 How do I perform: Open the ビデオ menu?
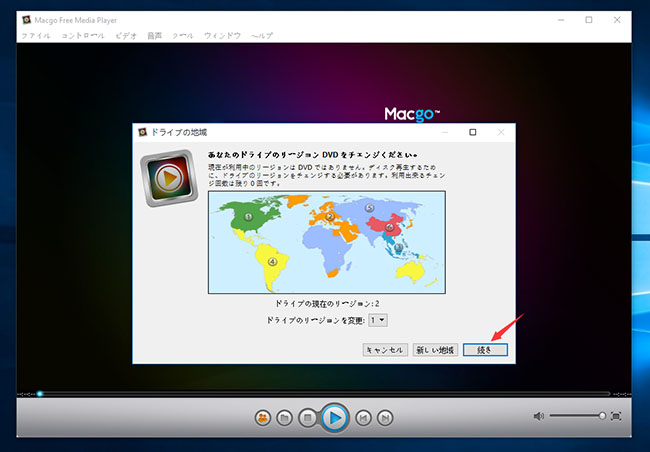point(126,35)
